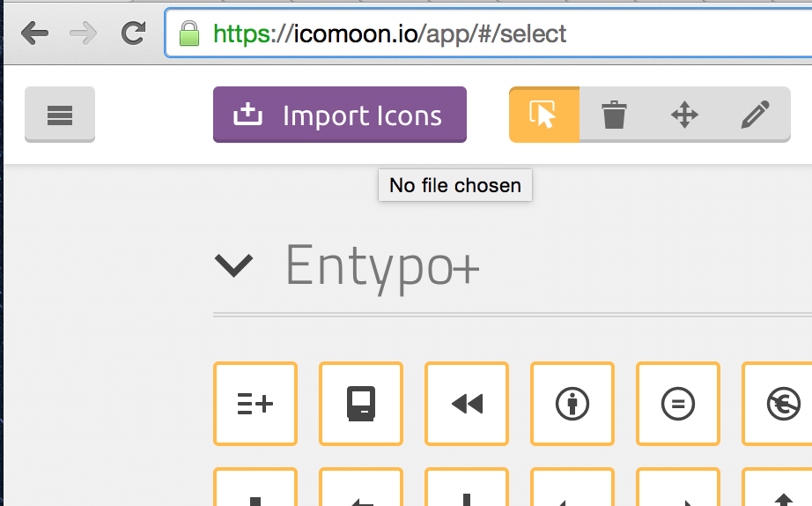Pick the classic computer icon
The width and height of the screenshot is (812, 506).
click(x=361, y=404)
